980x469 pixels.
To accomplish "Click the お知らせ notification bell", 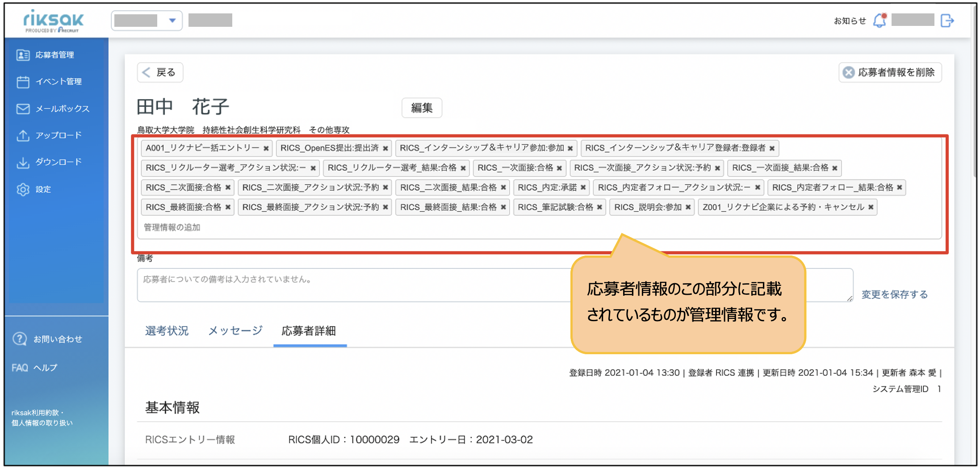I will (879, 21).
